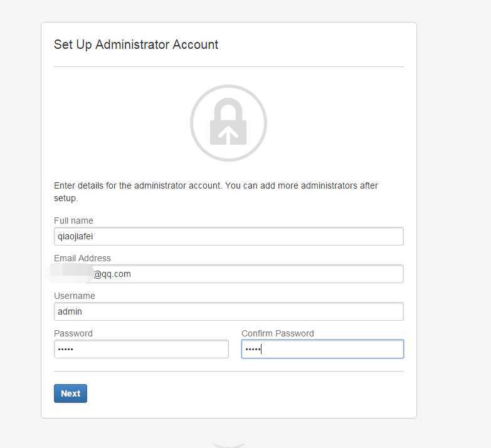This screenshot has height=448, width=491.
Task: Click the Username label
Action: coord(75,296)
